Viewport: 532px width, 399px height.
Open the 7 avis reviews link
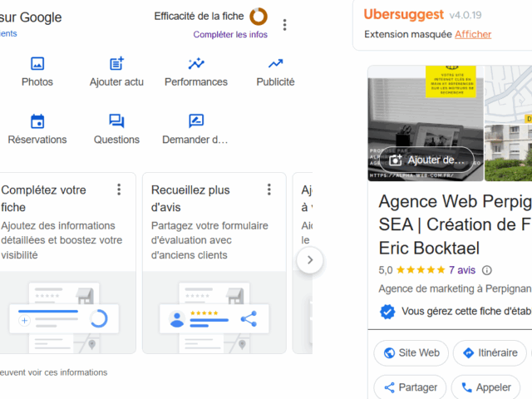[x=461, y=270]
